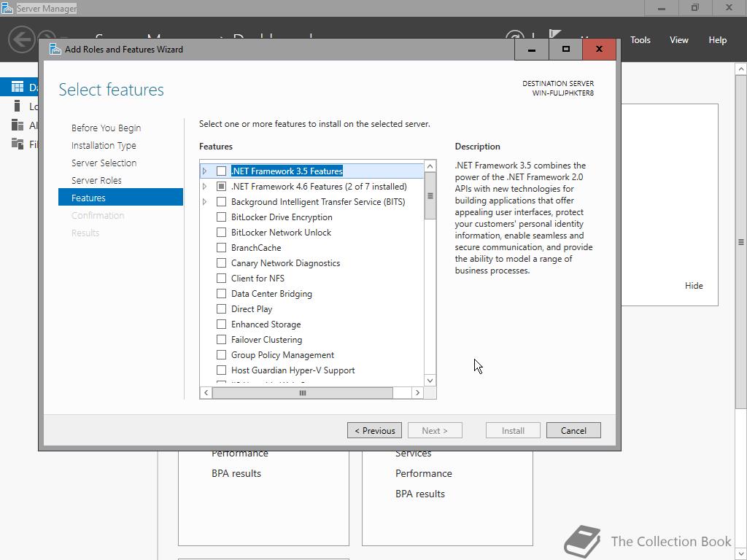Click the Install button
This screenshot has width=747, height=560.
[x=513, y=430]
